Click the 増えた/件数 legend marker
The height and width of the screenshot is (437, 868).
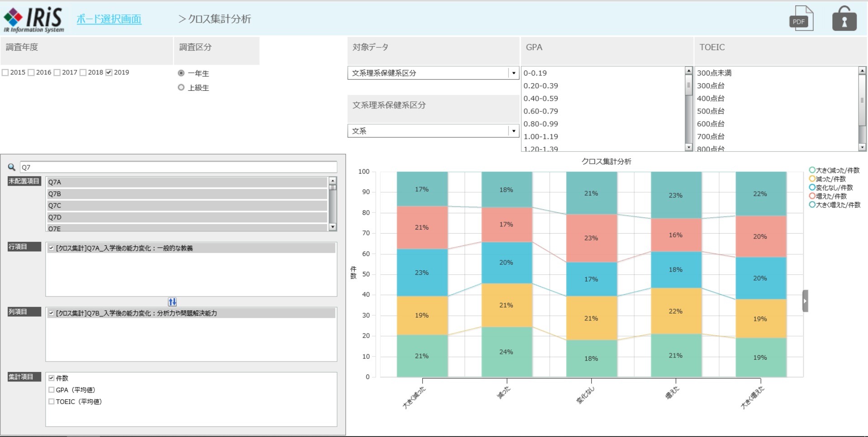[812, 196]
